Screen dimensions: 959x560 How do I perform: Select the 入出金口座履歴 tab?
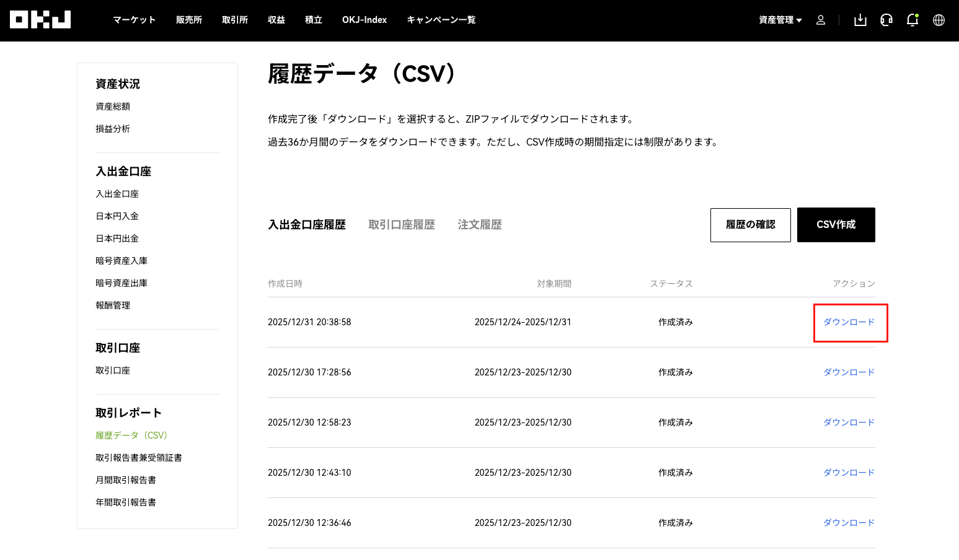coord(306,225)
